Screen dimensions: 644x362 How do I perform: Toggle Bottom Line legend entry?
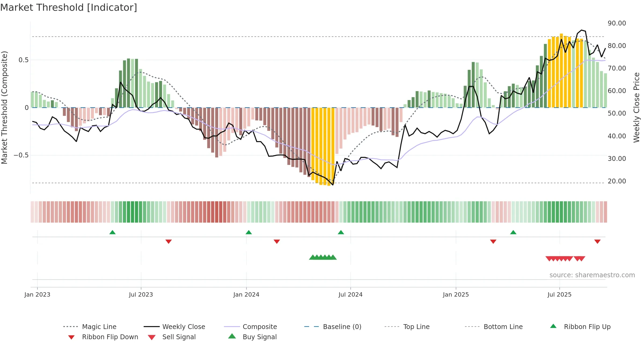[x=494, y=327]
